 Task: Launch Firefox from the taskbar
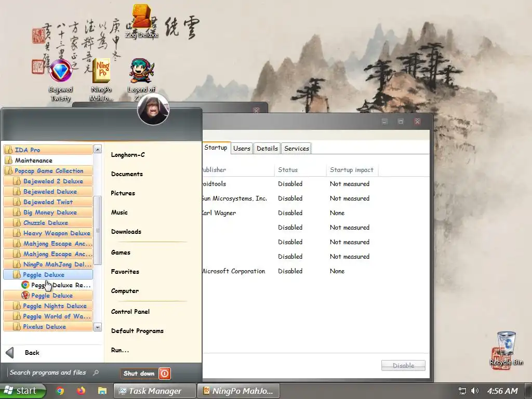point(81,391)
